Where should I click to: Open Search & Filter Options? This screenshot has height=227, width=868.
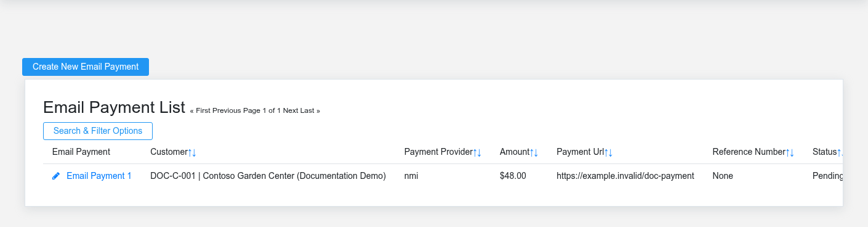[x=98, y=131]
